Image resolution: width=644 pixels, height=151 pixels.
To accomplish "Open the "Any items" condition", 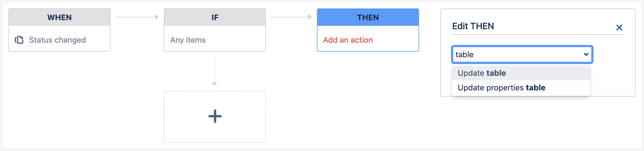I will 188,40.
